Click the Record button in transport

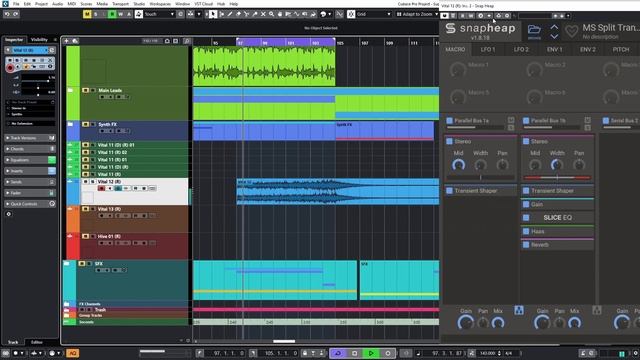(388, 353)
